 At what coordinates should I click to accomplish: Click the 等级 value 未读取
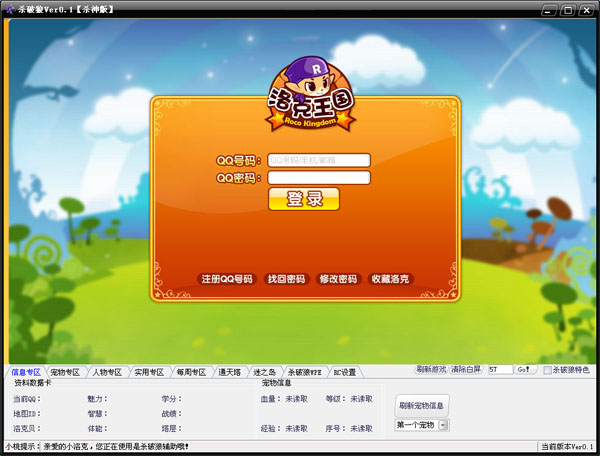pos(362,399)
